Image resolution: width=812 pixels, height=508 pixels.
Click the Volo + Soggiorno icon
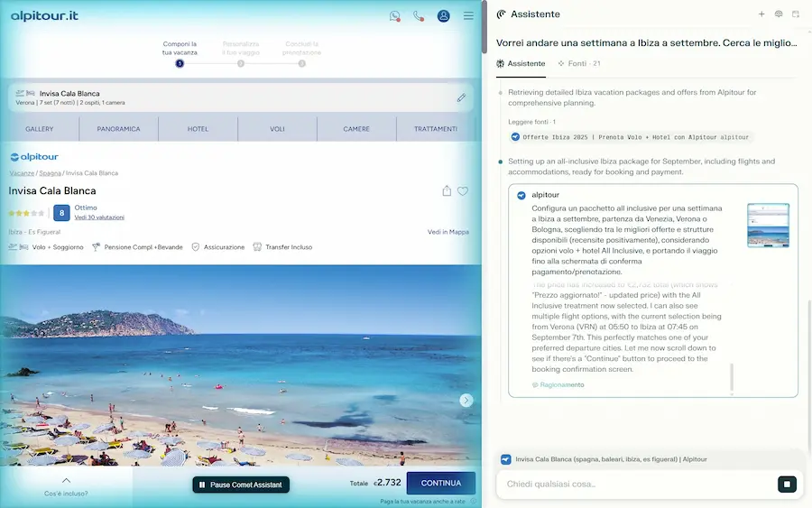point(18,247)
